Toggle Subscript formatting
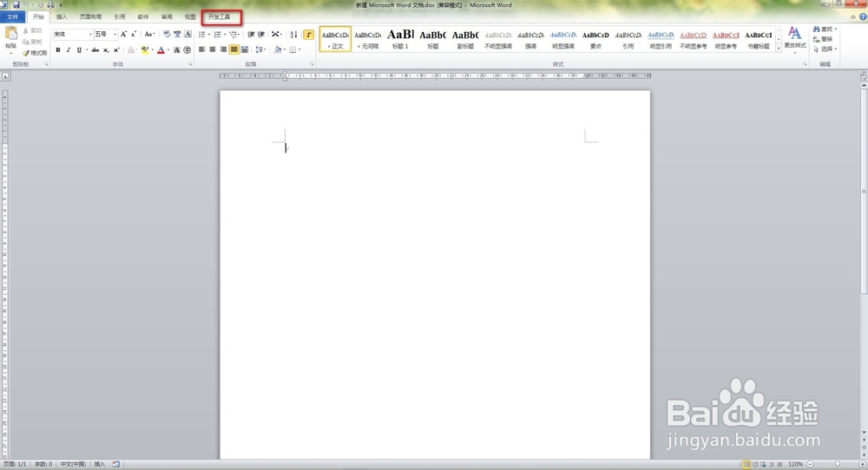Image resolution: width=868 pixels, height=470 pixels. [106, 49]
